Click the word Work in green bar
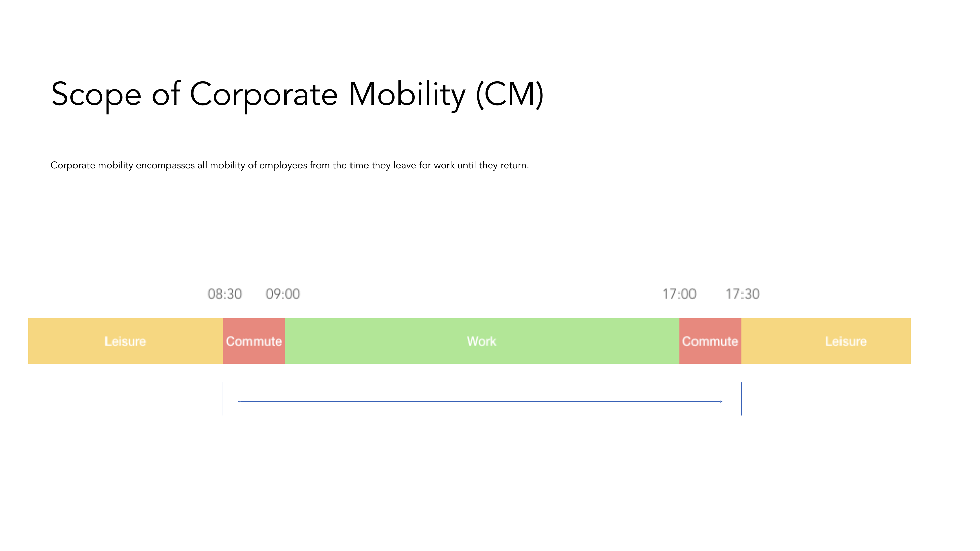980x551 pixels. click(481, 341)
